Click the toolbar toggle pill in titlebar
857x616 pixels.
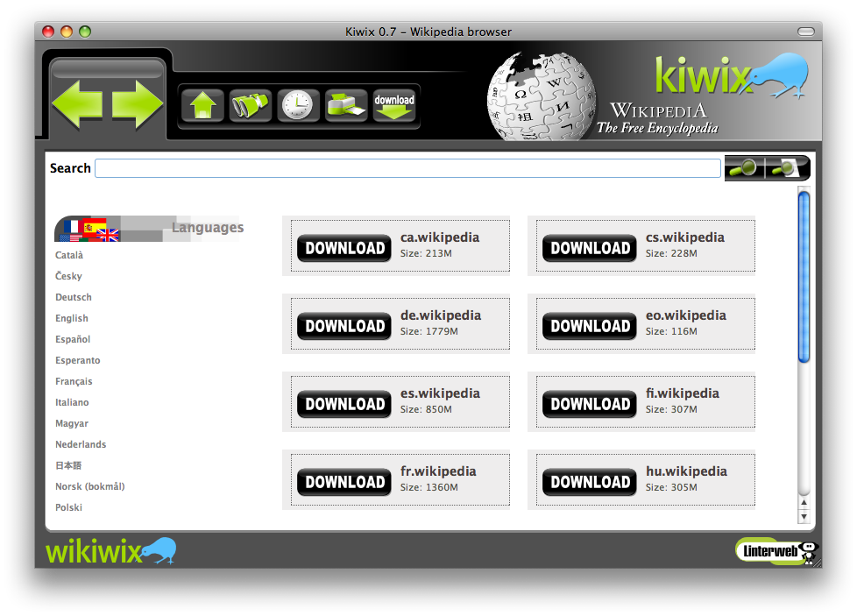tap(805, 32)
